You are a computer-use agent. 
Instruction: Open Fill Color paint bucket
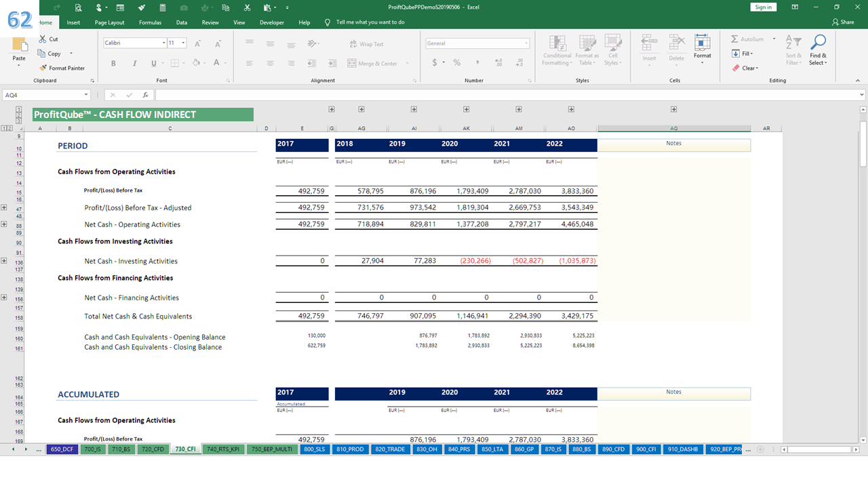click(x=195, y=63)
